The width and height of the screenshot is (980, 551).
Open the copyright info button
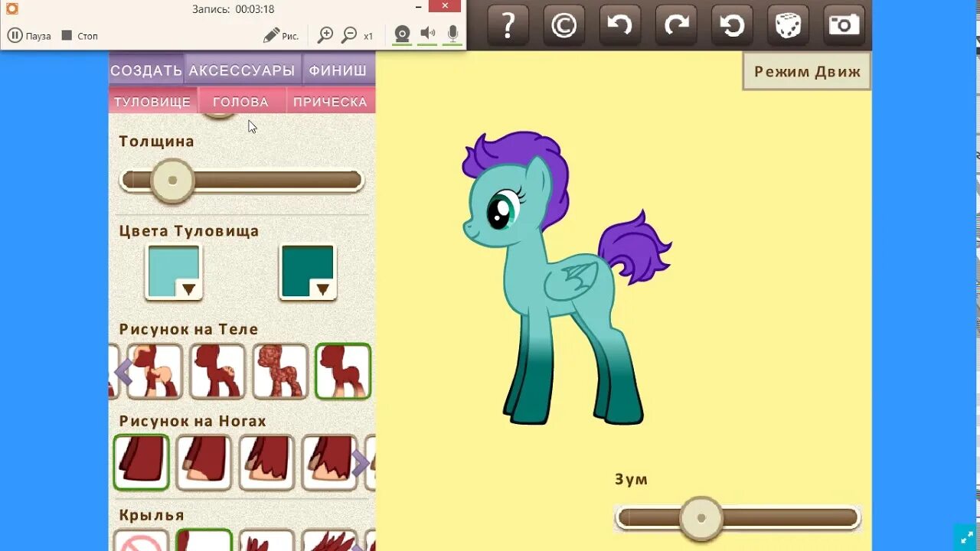(x=563, y=25)
